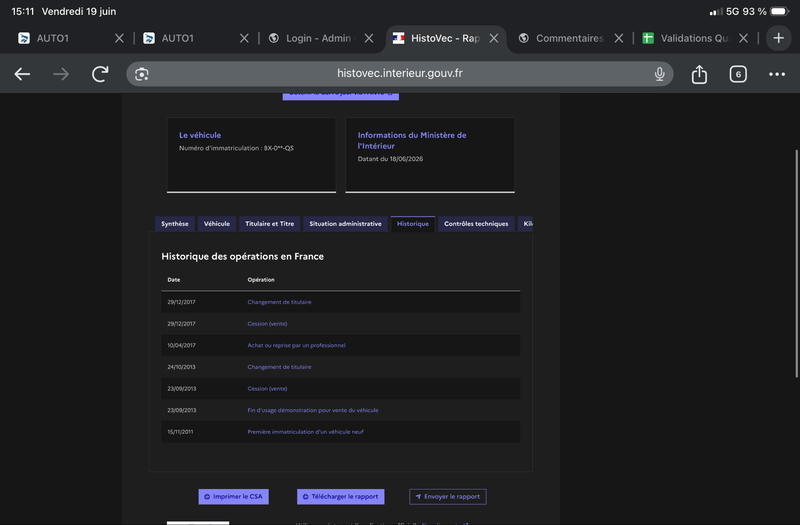
Task: Click the Numéro d'immatriculation text
Action: tap(236, 148)
